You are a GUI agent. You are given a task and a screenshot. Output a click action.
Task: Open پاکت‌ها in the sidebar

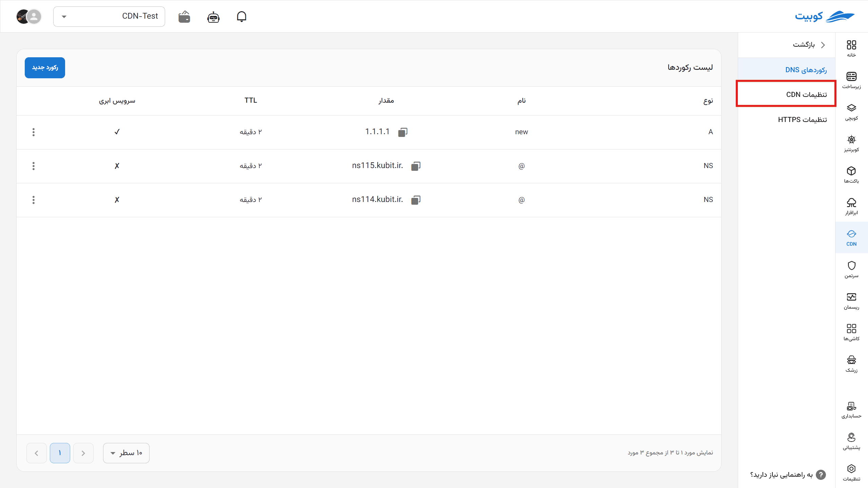[851, 175]
